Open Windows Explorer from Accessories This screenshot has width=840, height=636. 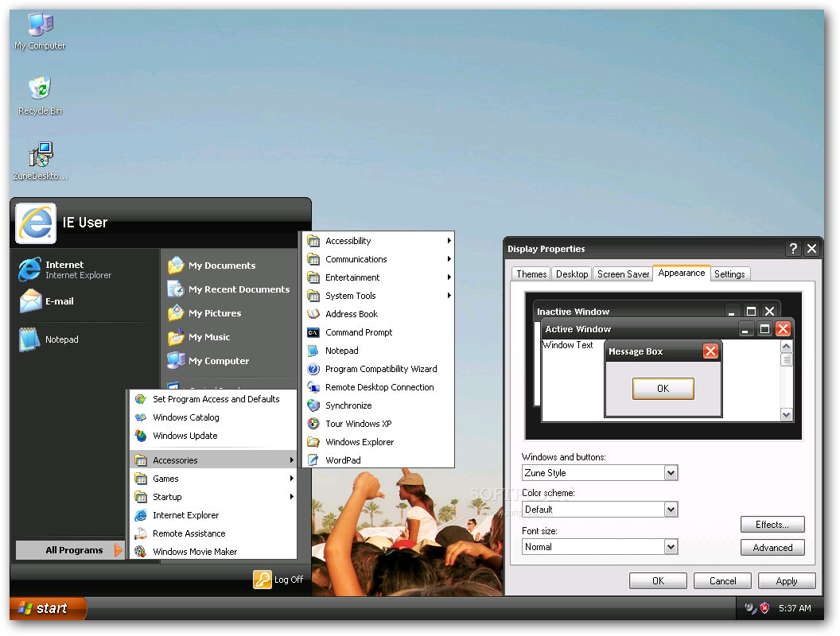coord(378,442)
